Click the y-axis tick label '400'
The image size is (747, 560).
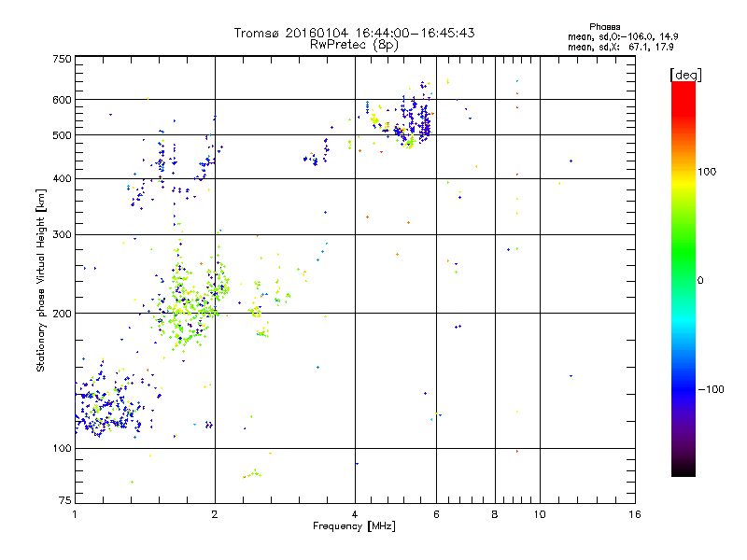pos(62,179)
